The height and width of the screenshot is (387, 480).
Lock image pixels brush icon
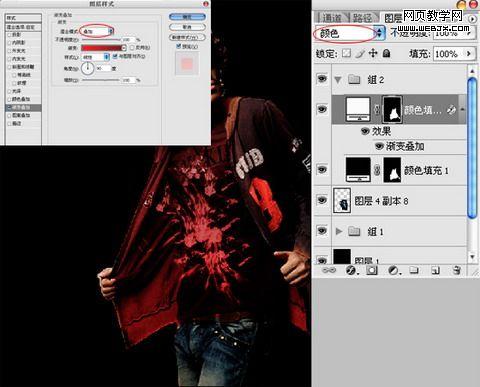coord(360,53)
